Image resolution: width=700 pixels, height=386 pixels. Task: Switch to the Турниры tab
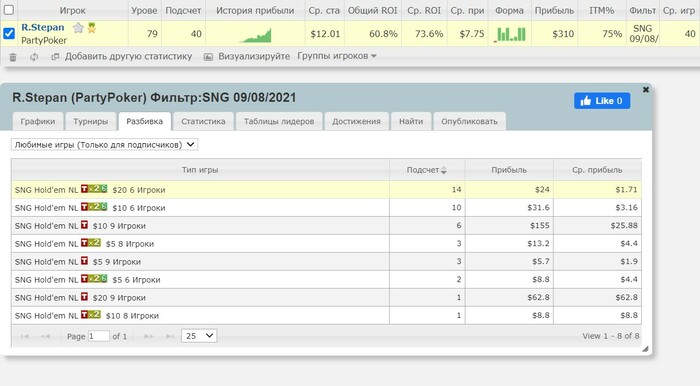pyautogui.click(x=91, y=121)
